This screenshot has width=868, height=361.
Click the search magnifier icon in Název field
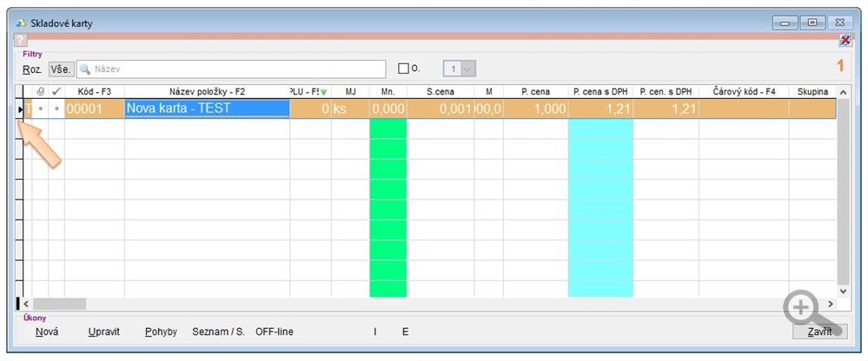(85, 69)
